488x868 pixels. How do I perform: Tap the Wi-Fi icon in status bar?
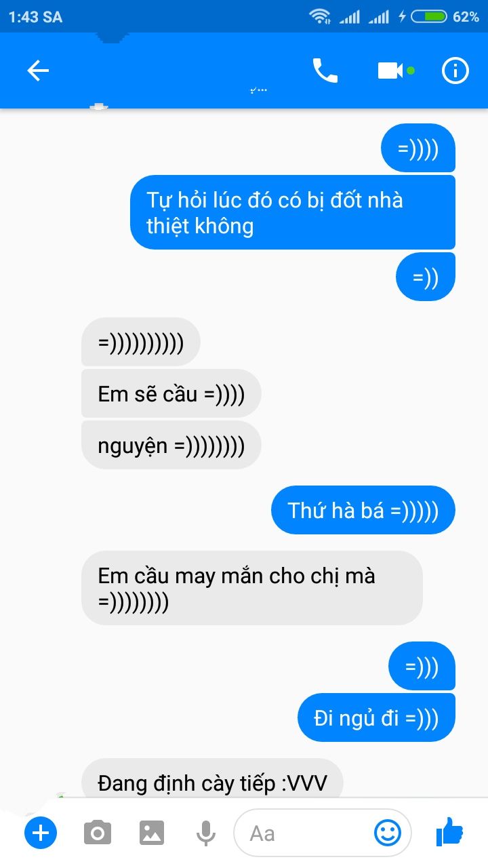tap(319, 17)
